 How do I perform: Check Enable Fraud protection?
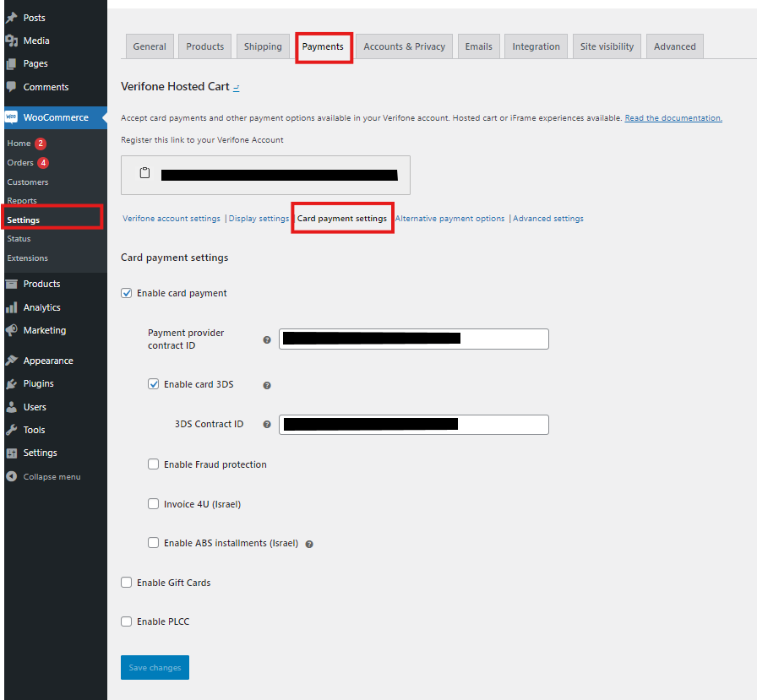[x=154, y=464]
